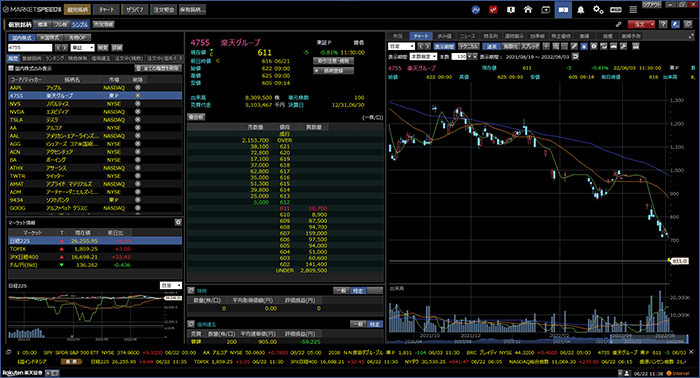This screenshot has width=700, height=378.
Task: Click the help question mark icon
Action: (663, 24)
